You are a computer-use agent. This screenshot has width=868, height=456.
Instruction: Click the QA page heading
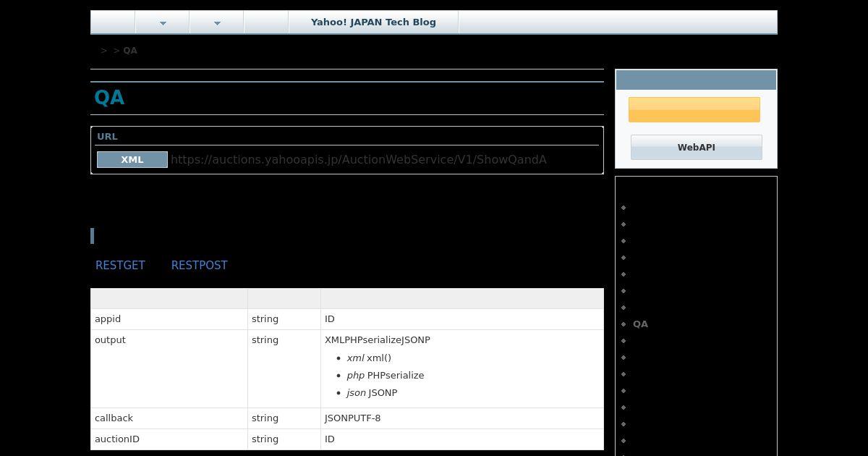point(109,98)
